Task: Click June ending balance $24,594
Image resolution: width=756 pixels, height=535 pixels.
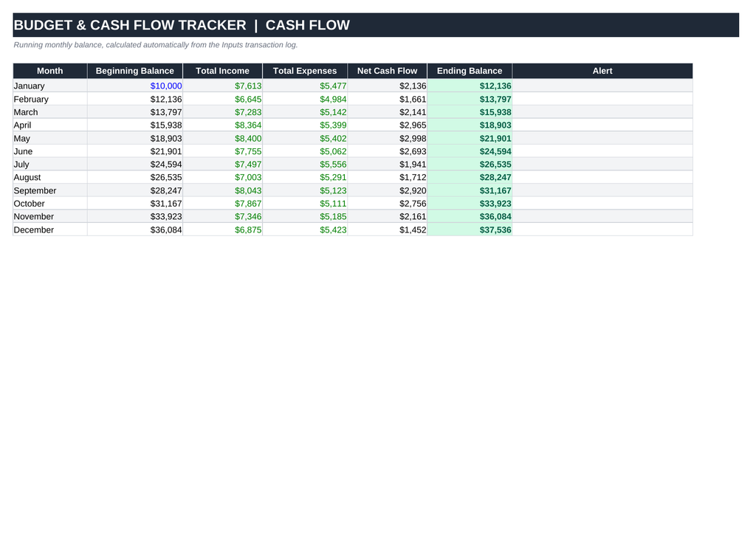Action: pos(470,151)
